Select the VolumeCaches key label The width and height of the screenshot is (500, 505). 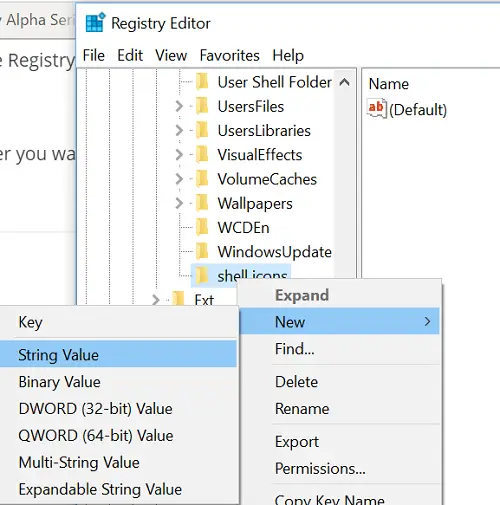pyautogui.click(x=267, y=179)
